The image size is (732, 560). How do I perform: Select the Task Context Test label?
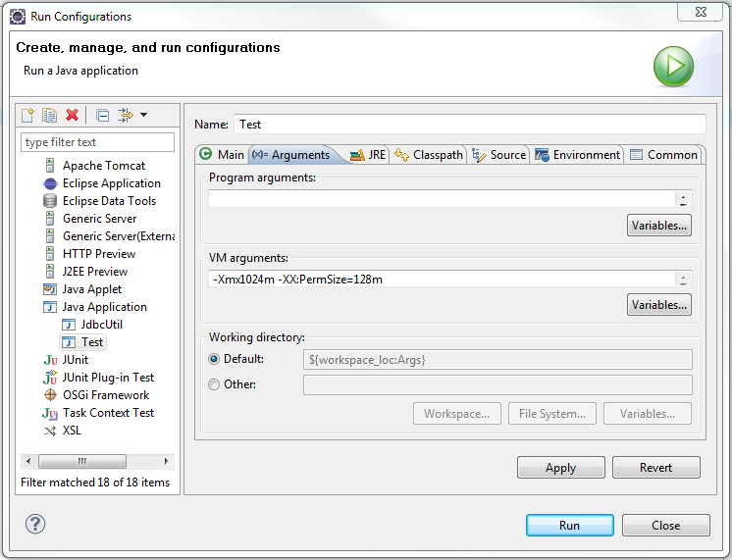tap(108, 413)
